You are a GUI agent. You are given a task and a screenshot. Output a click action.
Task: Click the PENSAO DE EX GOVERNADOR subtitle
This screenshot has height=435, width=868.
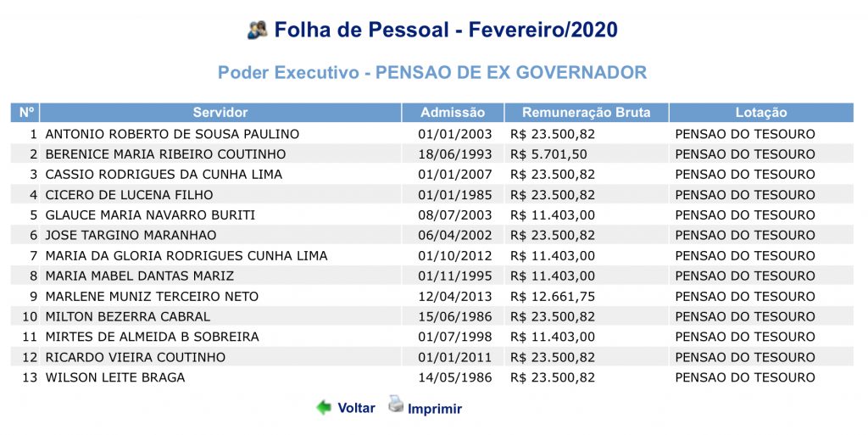[511, 73]
